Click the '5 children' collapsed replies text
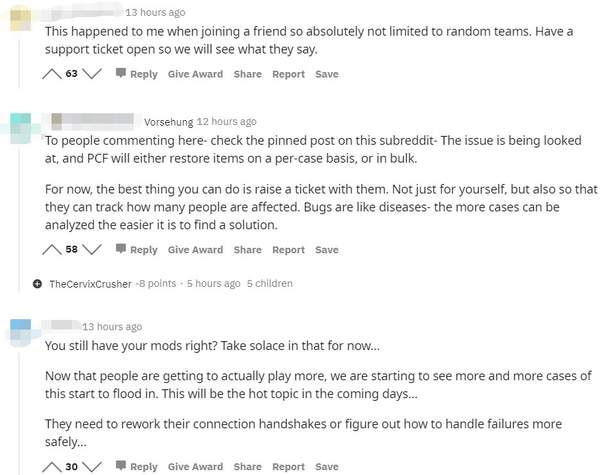Image resolution: width=600 pixels, height=475 pixels. [x=269, y=284]
